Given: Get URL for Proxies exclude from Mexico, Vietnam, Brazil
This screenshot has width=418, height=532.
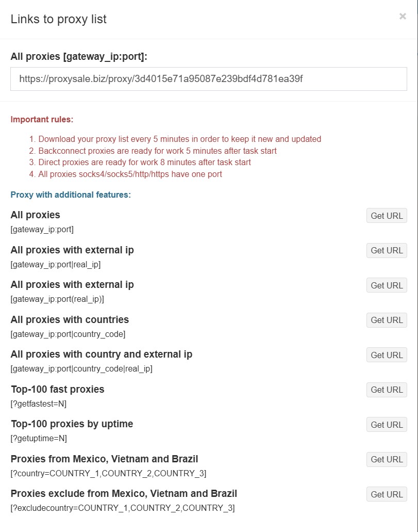Looking at the screenshot, I should click(387, 494).
